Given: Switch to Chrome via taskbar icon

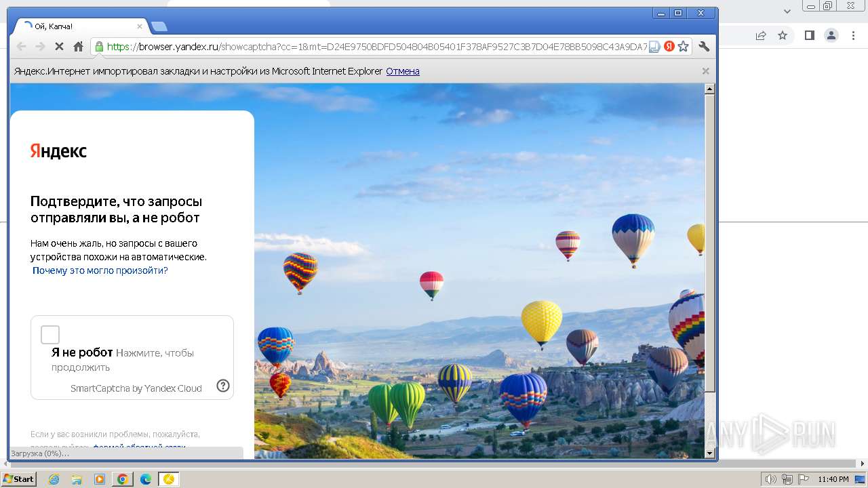Looking at the screenshot, I should point(123,479).
